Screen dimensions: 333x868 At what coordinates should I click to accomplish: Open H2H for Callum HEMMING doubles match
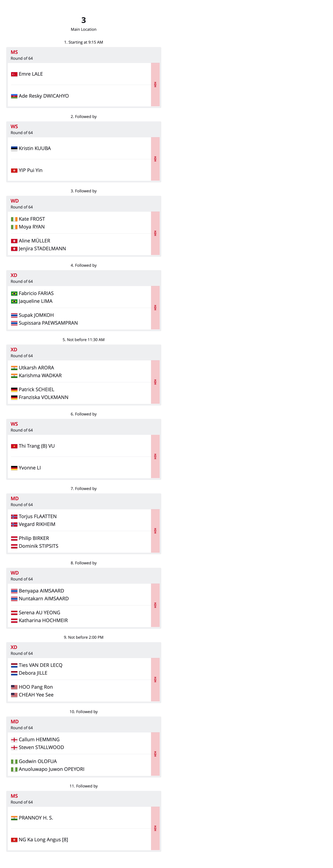155,754
